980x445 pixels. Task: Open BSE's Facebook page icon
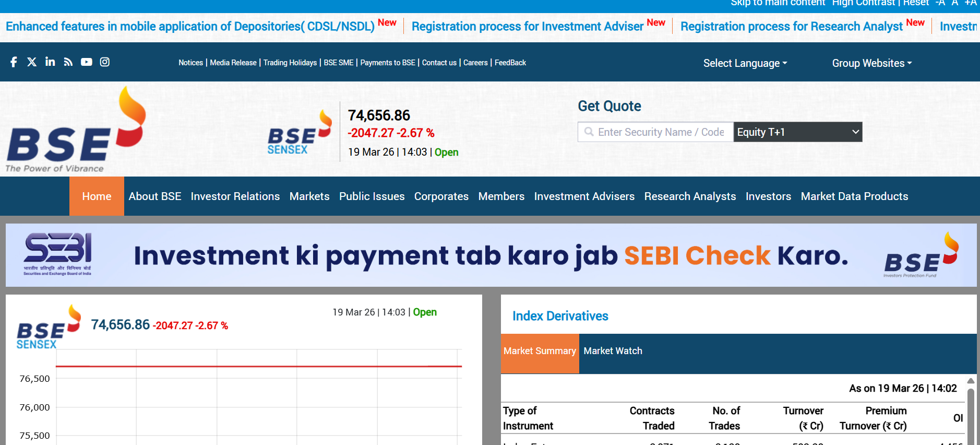tap(14, 62)
